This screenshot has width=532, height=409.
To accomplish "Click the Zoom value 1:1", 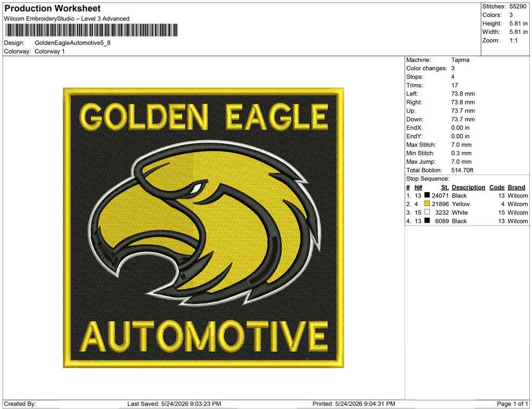I will click(x=514, y=40).
